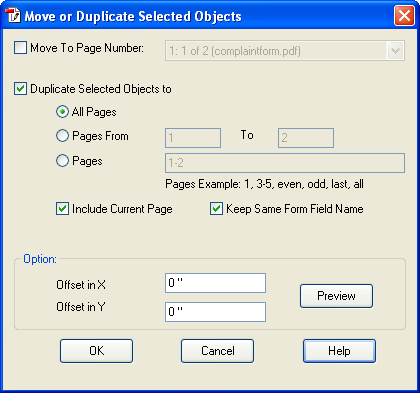Confirm with the OK button
The image size is (420, 393).
click(x=96, y=351)
